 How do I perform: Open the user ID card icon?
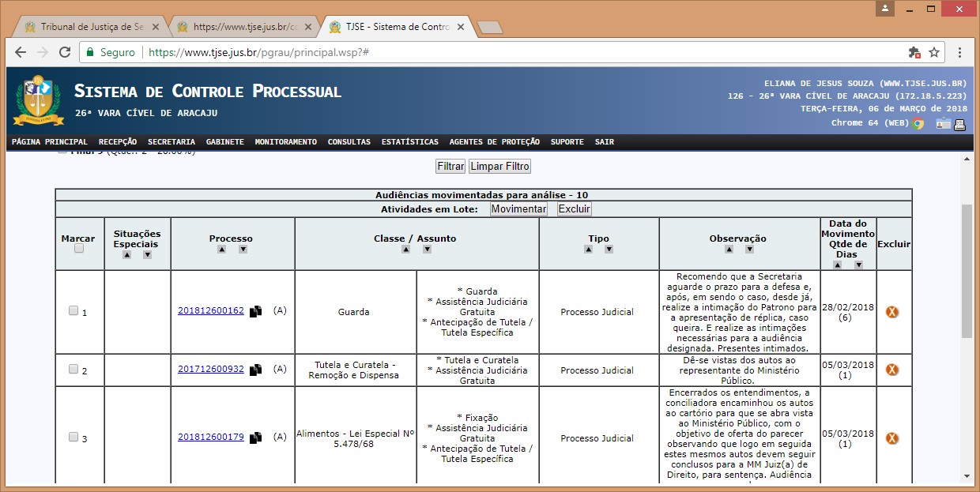[x=943, y=123]
